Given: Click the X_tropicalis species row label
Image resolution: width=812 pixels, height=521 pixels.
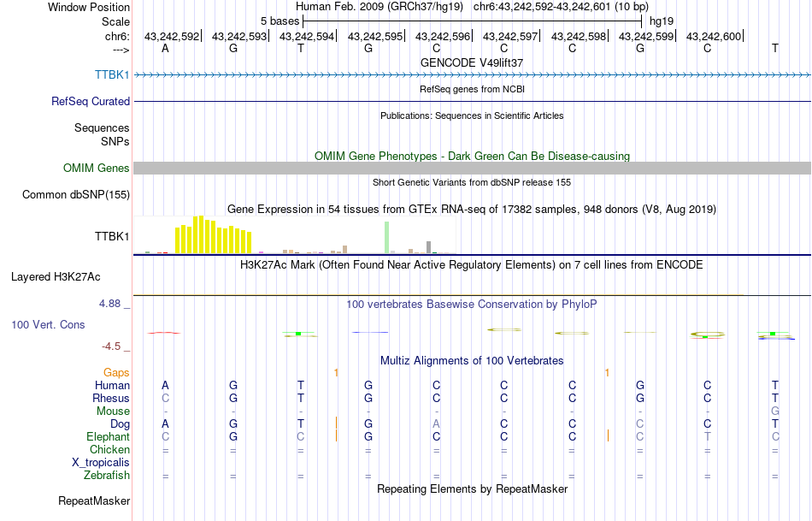Looking at the screenshot, I should pos(101,463).
